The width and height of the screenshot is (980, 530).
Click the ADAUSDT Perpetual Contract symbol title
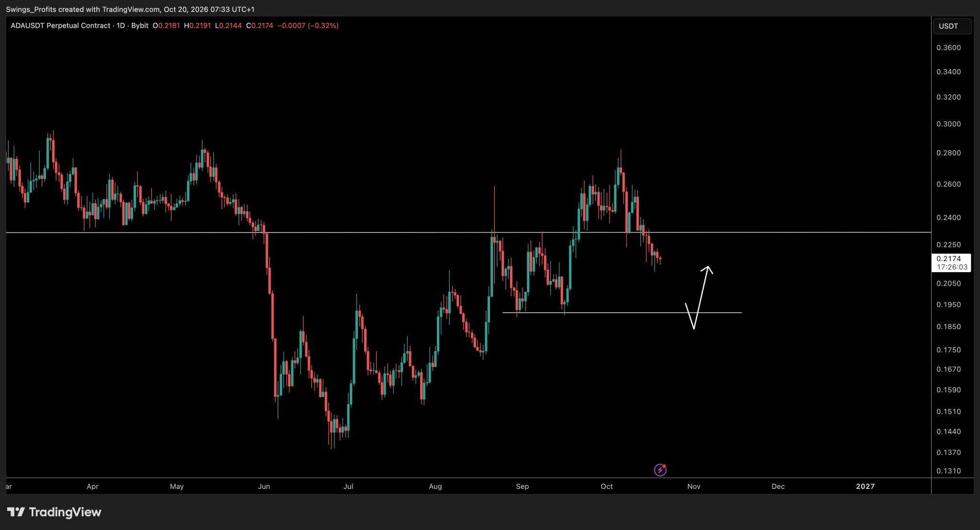[x=60, y=25]
